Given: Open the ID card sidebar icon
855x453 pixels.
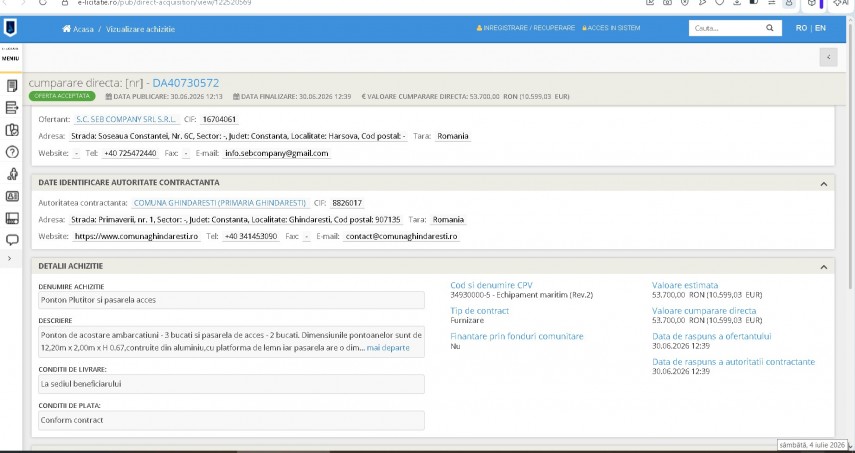Looking at the screenshot, I should click(x=12, y=196).
